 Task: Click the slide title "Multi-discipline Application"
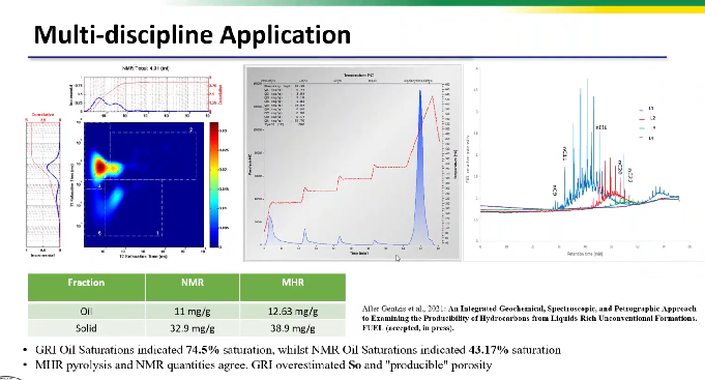192,35
